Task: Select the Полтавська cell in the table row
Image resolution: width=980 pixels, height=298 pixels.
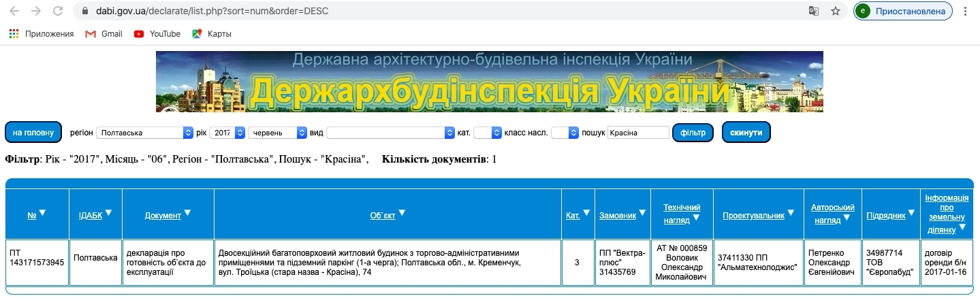Action: point(96,263)
